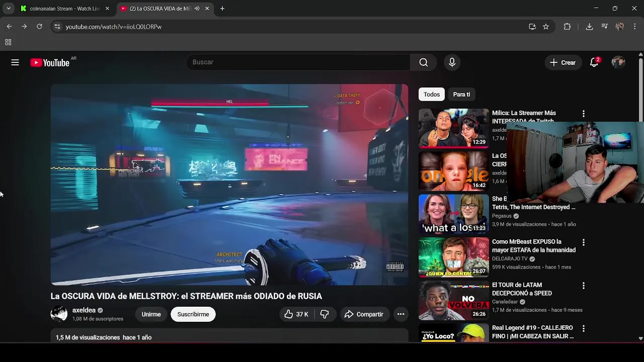644x362 pixels.
Task: Open browser downloads
Action: [589, 27]
